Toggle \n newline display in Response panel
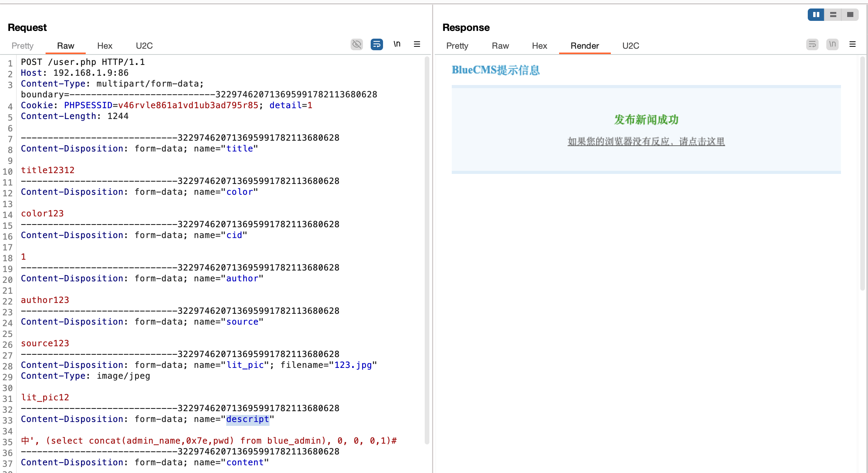Image resolution: width=868 pixels, height=473 pixels. [x=832, y=44]
